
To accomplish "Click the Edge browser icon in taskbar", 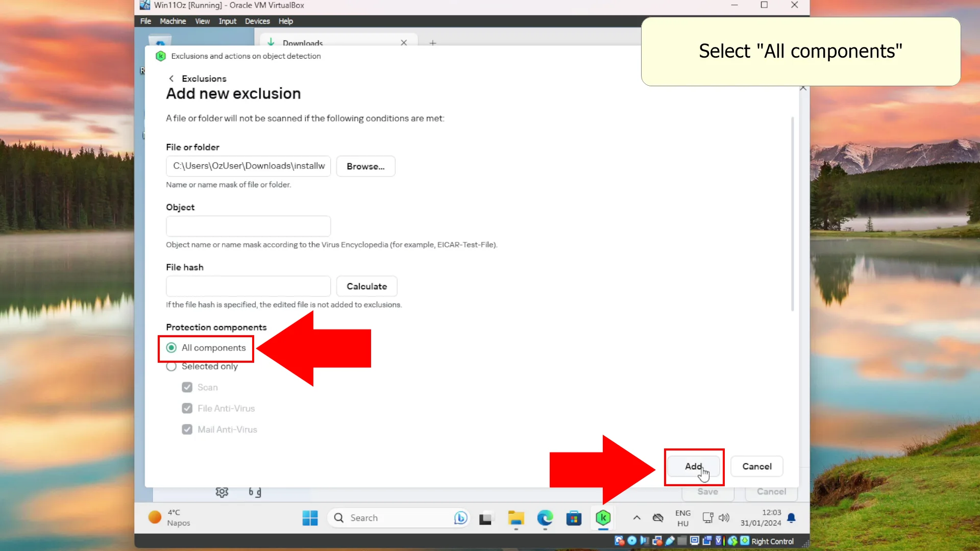I will coord(545,517).
